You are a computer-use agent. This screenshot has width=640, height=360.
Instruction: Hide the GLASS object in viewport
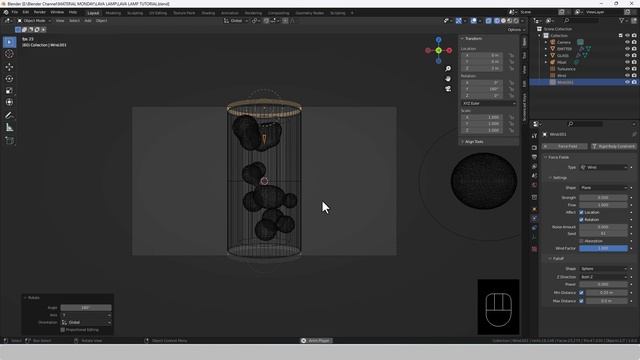pos(627,56)
